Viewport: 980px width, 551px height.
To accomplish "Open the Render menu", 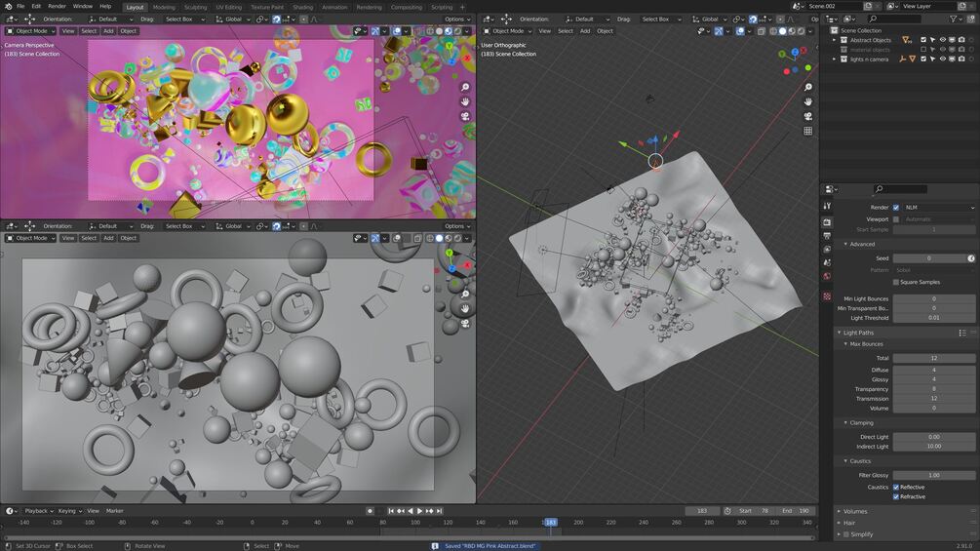I will [x=57, y=6].
